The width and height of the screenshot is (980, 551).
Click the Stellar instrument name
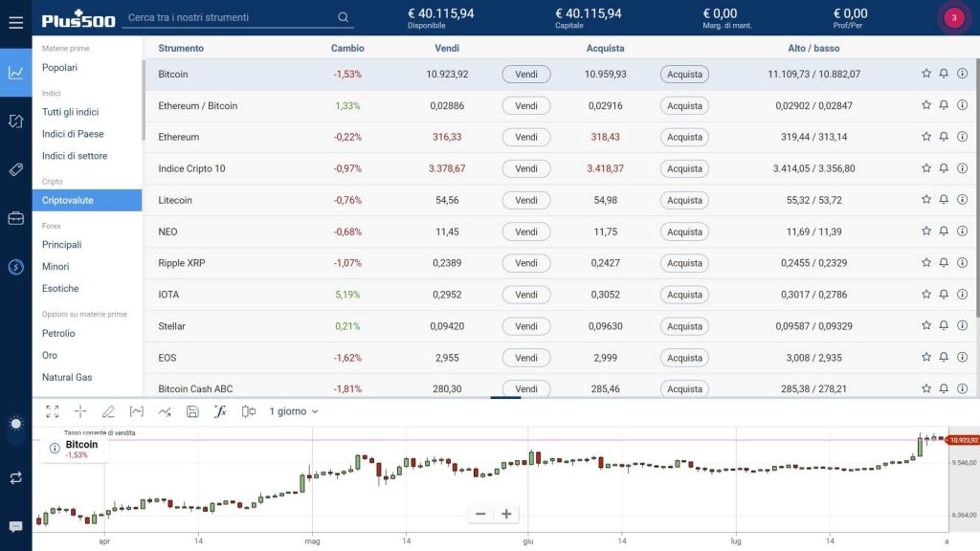(172, 326)
